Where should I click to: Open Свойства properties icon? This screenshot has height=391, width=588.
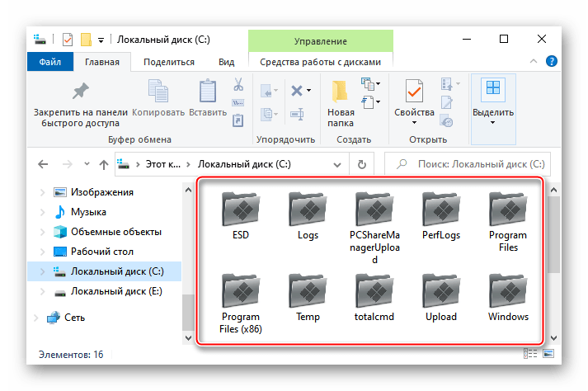(414, 91)
